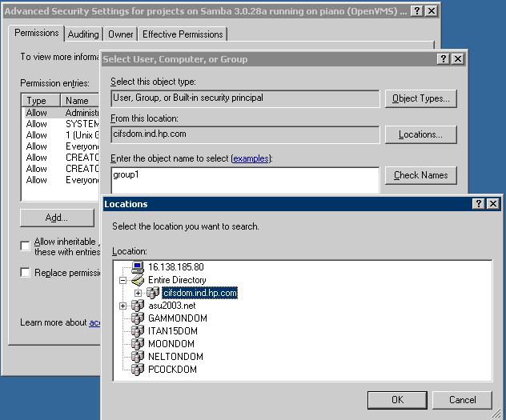Image resolution: width=506 pixels, height=420 pixels.
Task: Switch to the Auditing tab
Action: 83,34
